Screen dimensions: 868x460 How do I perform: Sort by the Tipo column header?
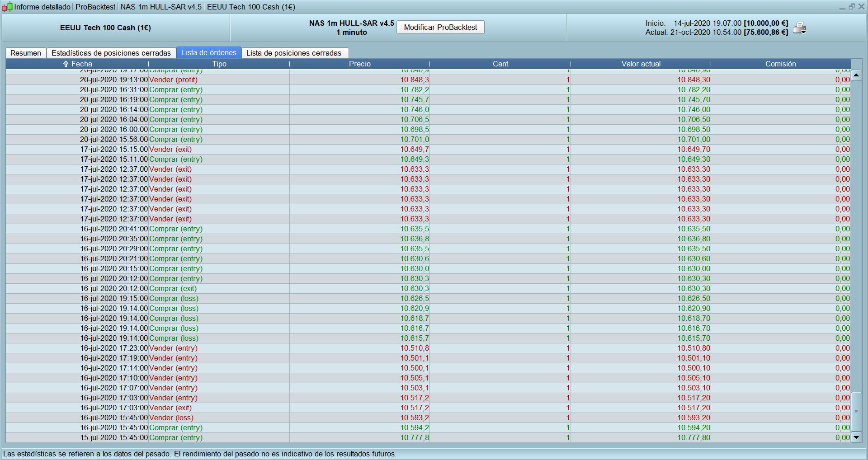pyautogui.click(x=219, y=64)
